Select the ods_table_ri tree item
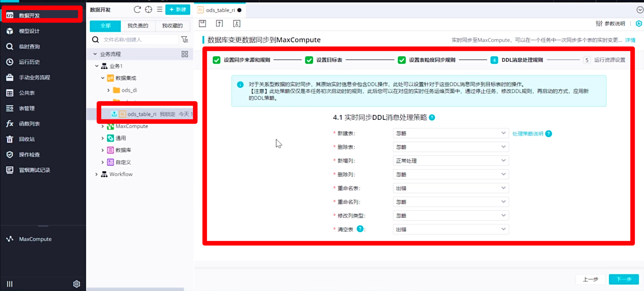 click(x=142, y=114)
